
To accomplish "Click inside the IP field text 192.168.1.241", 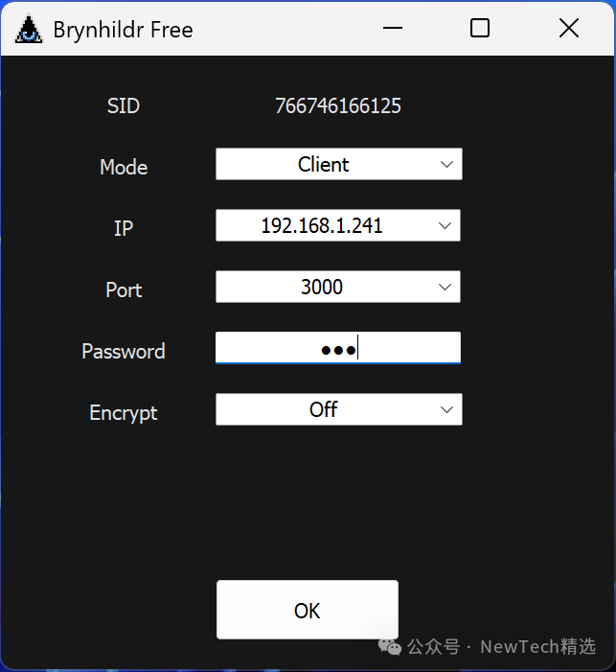I will (322, 226).
